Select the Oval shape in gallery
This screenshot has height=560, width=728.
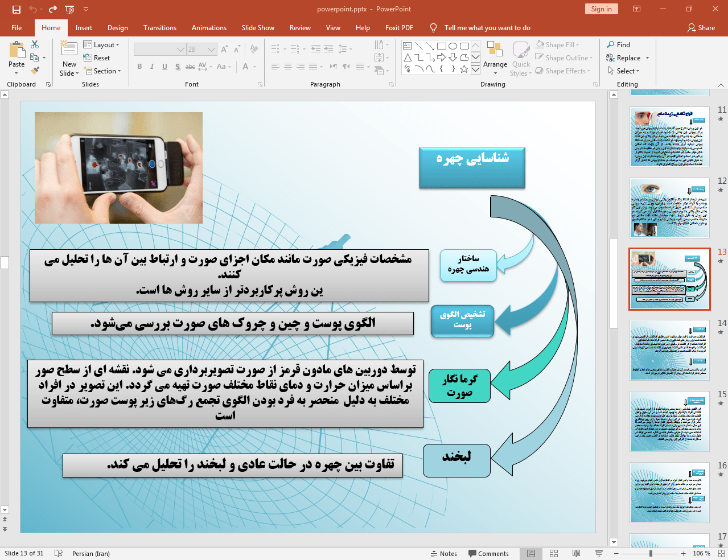point(453,46)
